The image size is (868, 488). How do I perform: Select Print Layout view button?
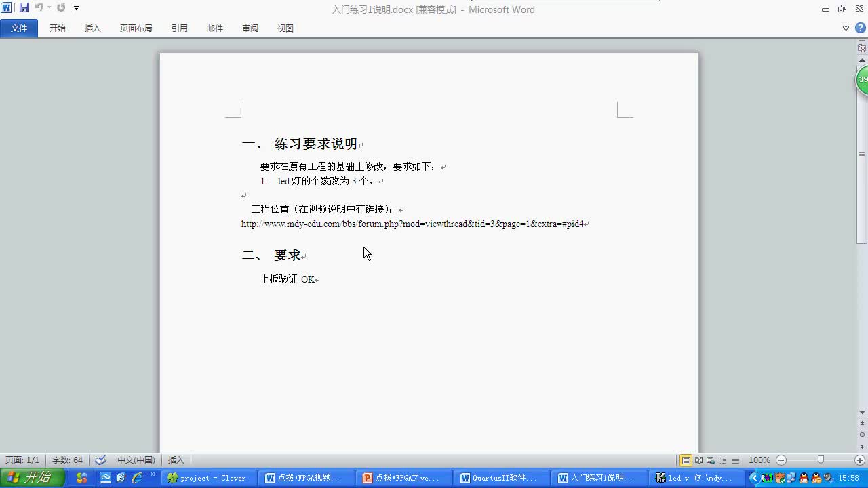(686, 460)
